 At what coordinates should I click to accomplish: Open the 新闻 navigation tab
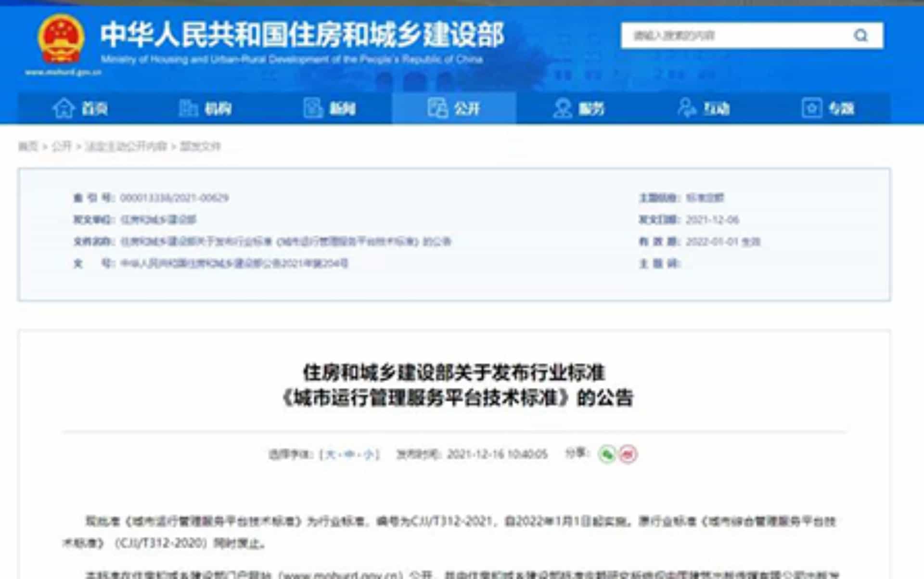(342, 109)
